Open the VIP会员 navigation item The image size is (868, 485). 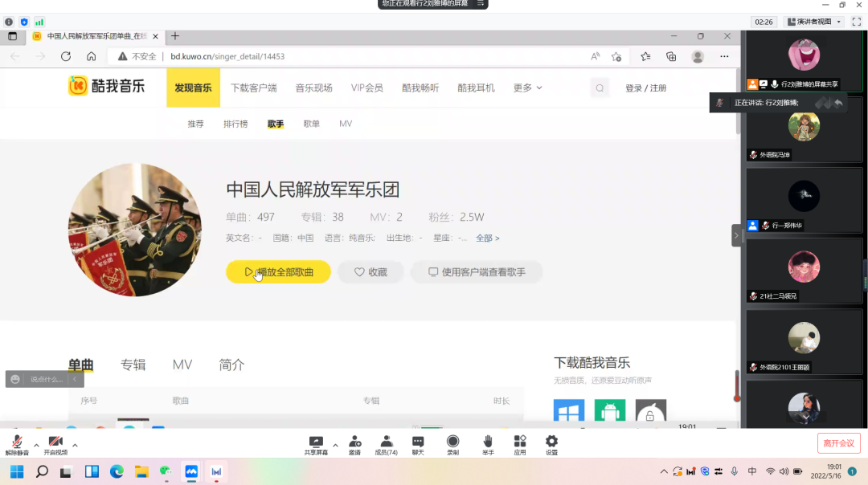coord(367,88)
